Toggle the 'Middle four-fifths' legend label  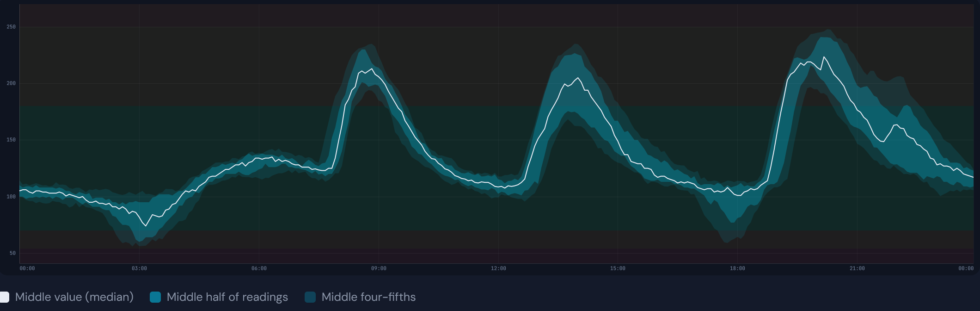point(369,297)
